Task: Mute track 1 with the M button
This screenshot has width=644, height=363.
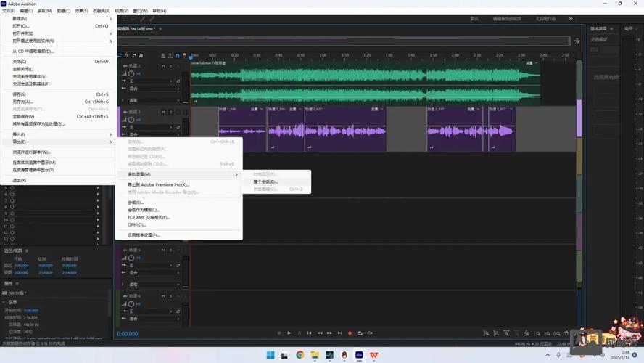Action: click(x=163, y=65)
